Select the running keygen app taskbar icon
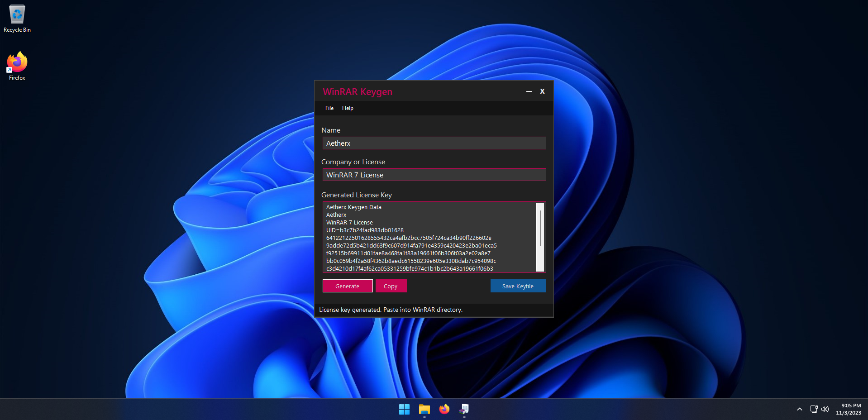This screenshot has width=868, height=420. click(x=464, y=409)
